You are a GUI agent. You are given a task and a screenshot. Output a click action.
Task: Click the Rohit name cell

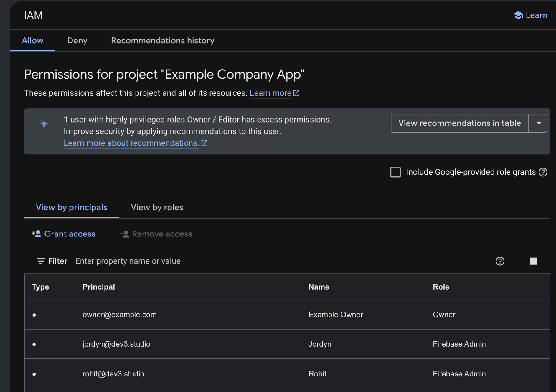tap(317, 374)
